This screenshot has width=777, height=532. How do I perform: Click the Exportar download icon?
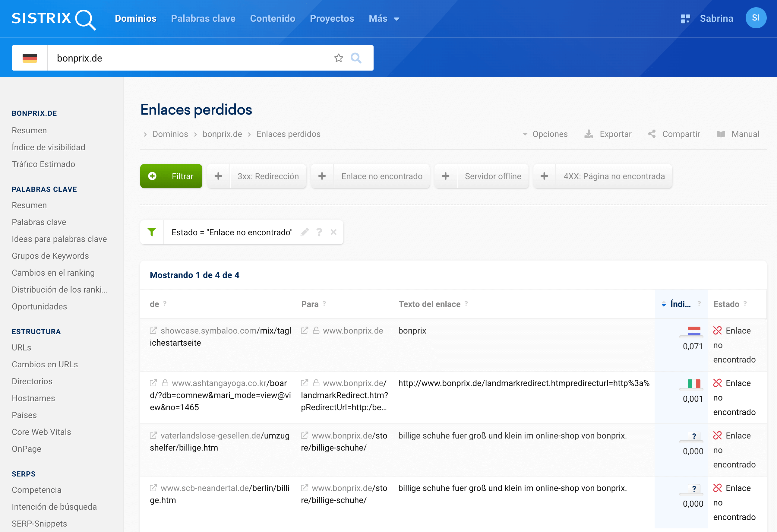(589, 134)
